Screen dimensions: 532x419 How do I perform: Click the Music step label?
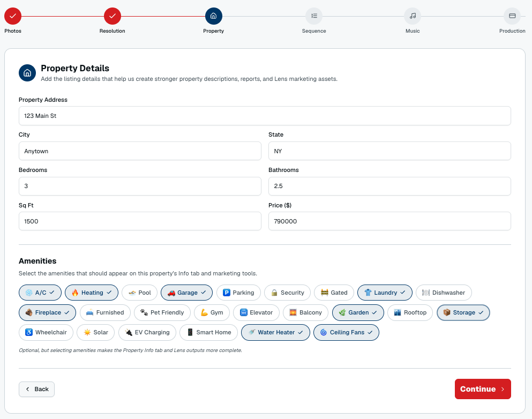pos(413,31)
